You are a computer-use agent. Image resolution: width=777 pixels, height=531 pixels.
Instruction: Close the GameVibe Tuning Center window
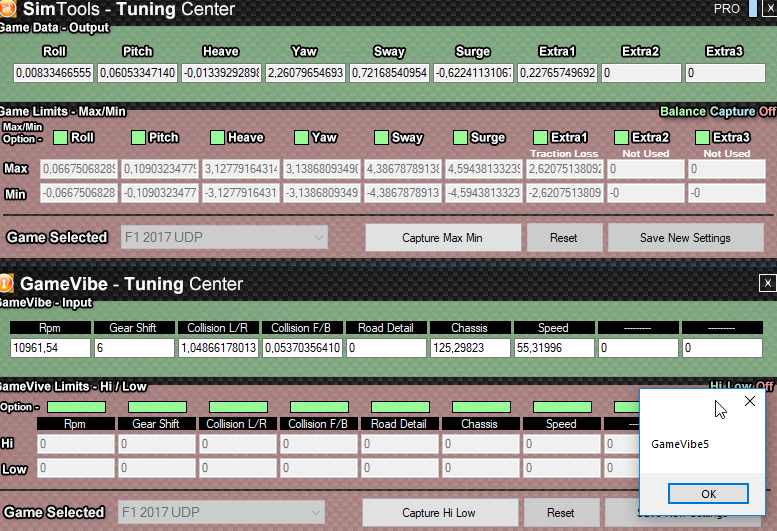(x=767, y=283)
